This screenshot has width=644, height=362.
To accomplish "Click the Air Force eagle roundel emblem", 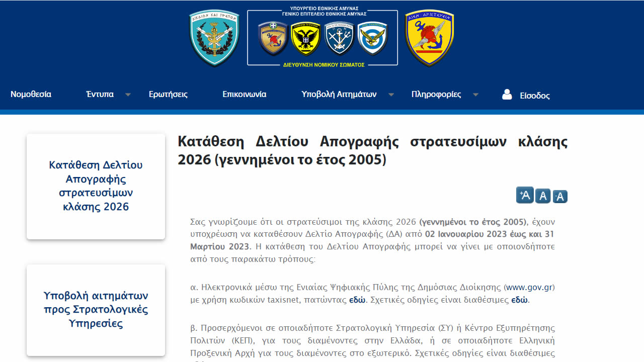I will [x=373, y=38].
